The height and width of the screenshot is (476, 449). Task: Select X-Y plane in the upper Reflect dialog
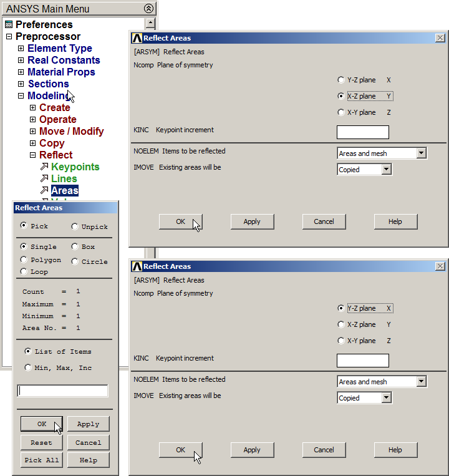point(340,113)
